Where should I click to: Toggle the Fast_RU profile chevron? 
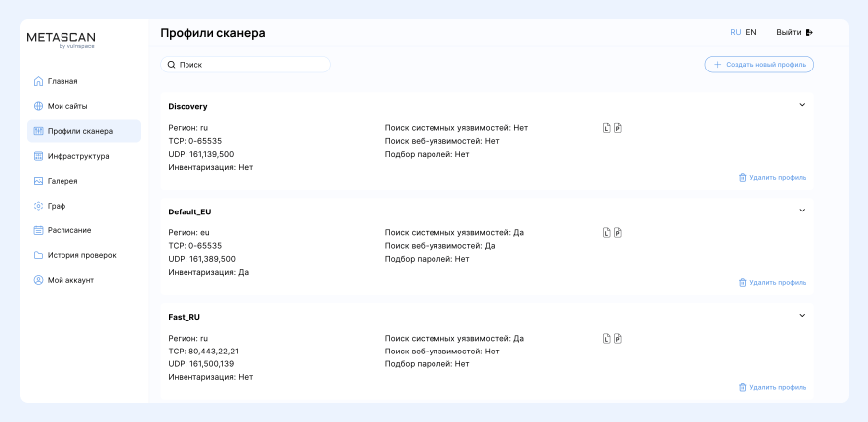pos(801,315)
